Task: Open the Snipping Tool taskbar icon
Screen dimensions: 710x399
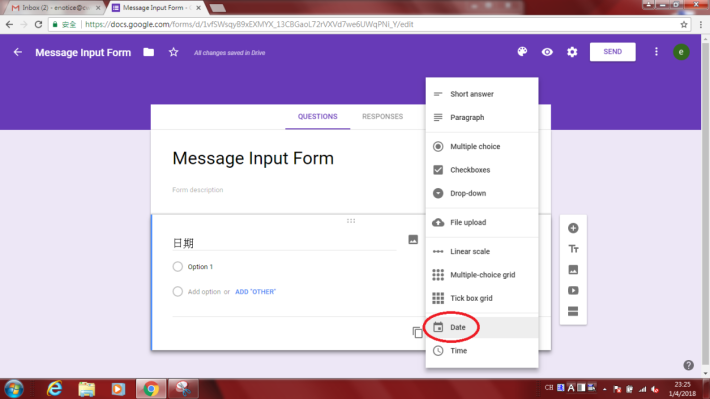Action: pyautogui.click(x=183, y=389)
